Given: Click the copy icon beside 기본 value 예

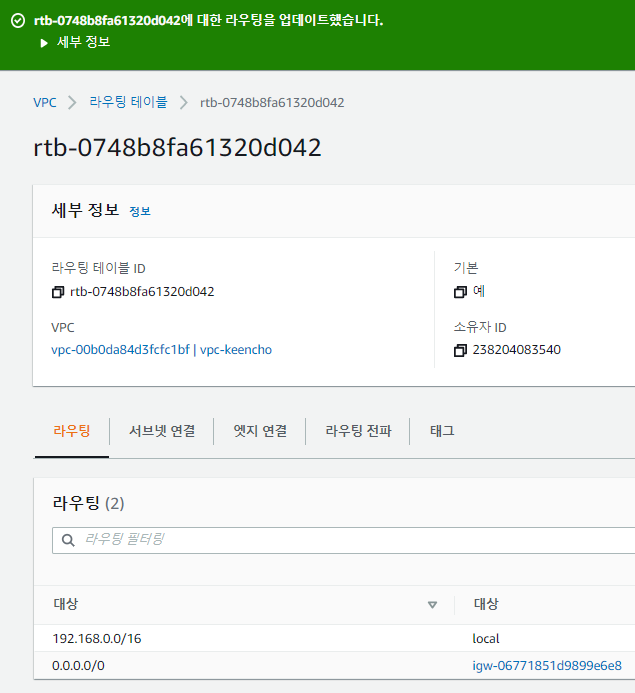Looking at the screenshot, I should (460, 292).
